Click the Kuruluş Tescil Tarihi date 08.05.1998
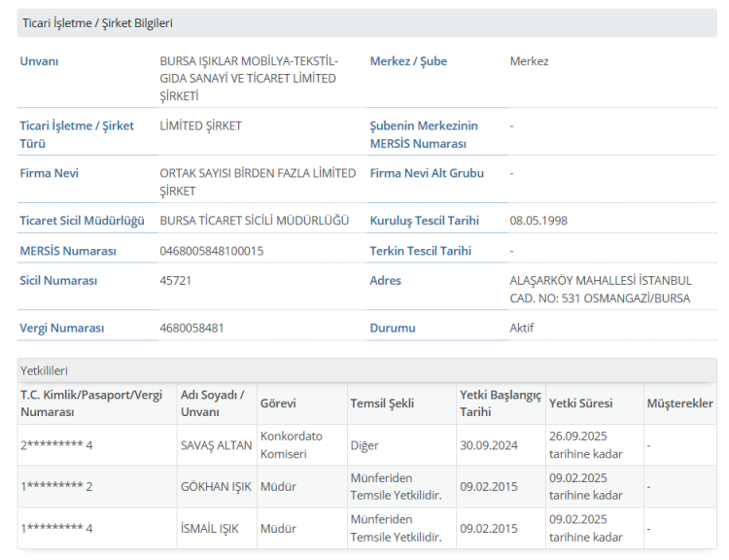 tap(538, 221)
